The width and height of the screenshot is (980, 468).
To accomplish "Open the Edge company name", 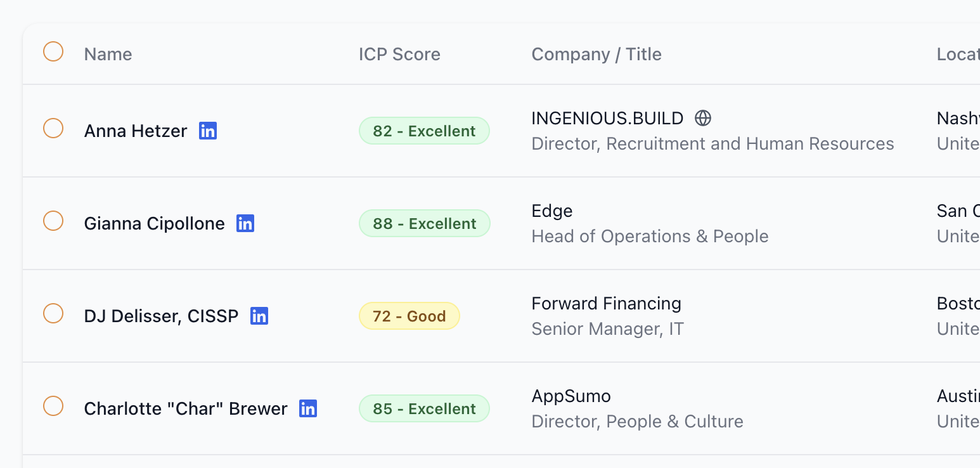I will [x=552, y=211].
